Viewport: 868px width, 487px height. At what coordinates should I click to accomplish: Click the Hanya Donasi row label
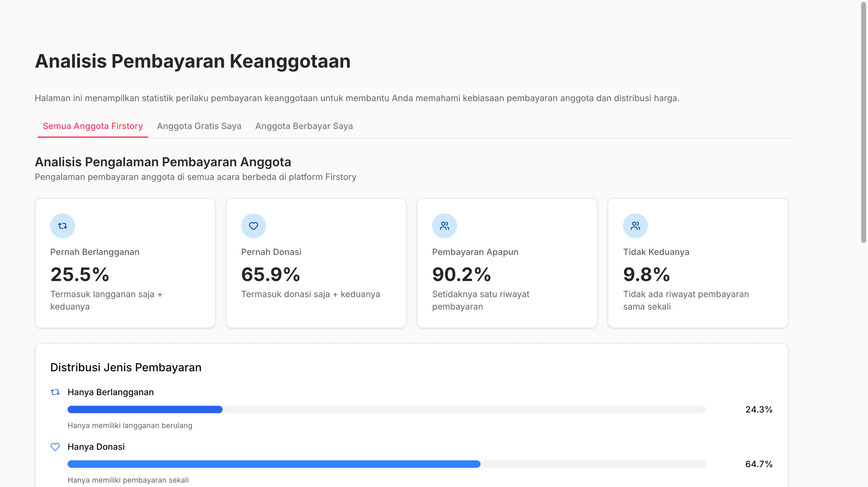click(x=96, y=447)
